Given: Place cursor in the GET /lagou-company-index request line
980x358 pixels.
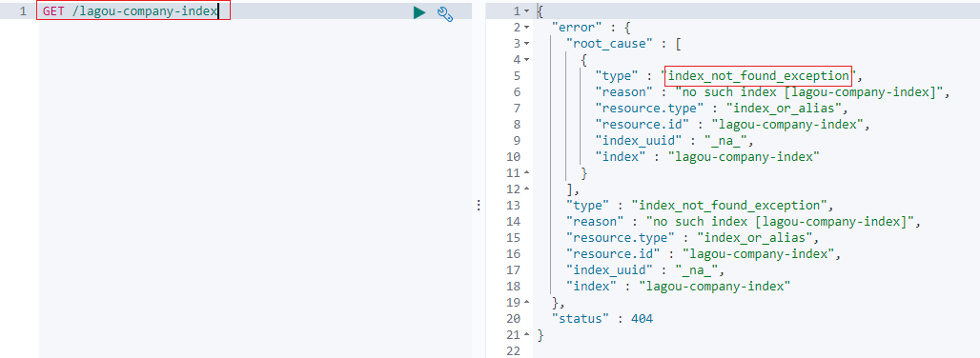Looking at the screenshot, I should (130, 11).
